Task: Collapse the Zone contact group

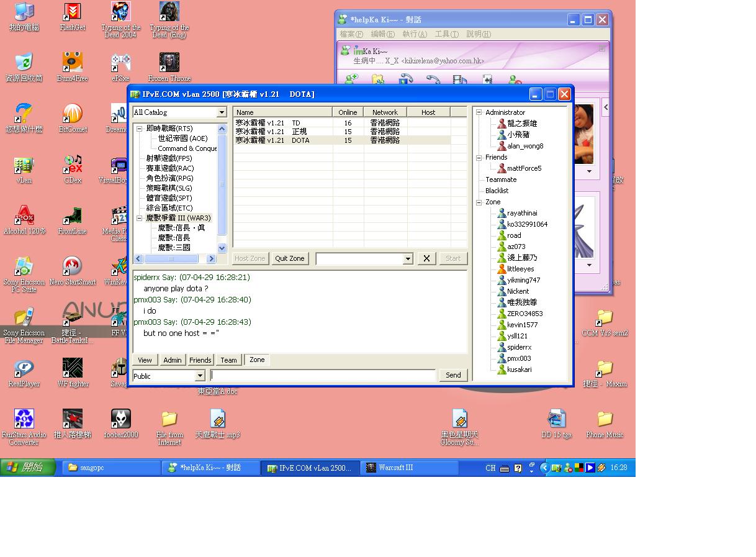Action: (x=478, y=201)
